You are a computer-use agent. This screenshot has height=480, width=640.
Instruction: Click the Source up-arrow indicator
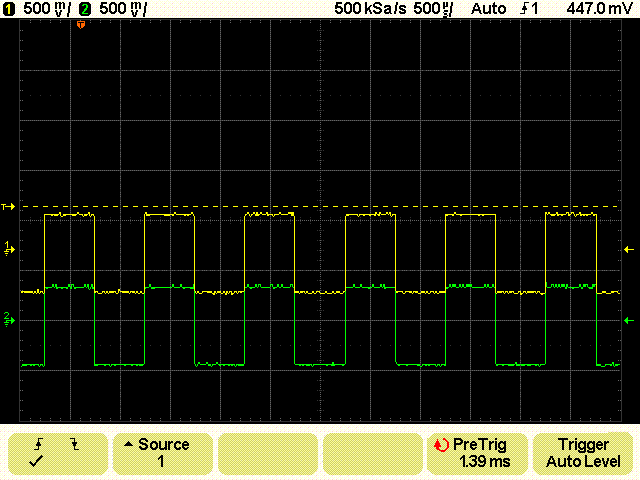(x=128, y=444)
